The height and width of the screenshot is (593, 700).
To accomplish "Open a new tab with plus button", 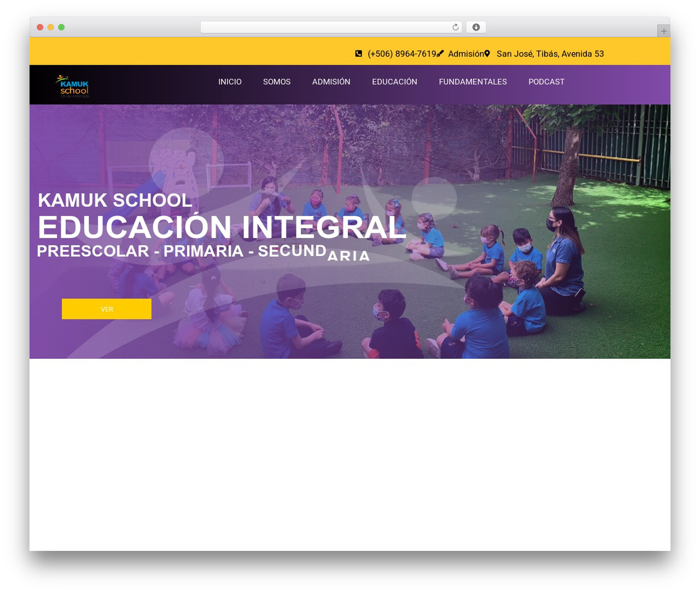I will pyautogui.click(x=663, y=31).
